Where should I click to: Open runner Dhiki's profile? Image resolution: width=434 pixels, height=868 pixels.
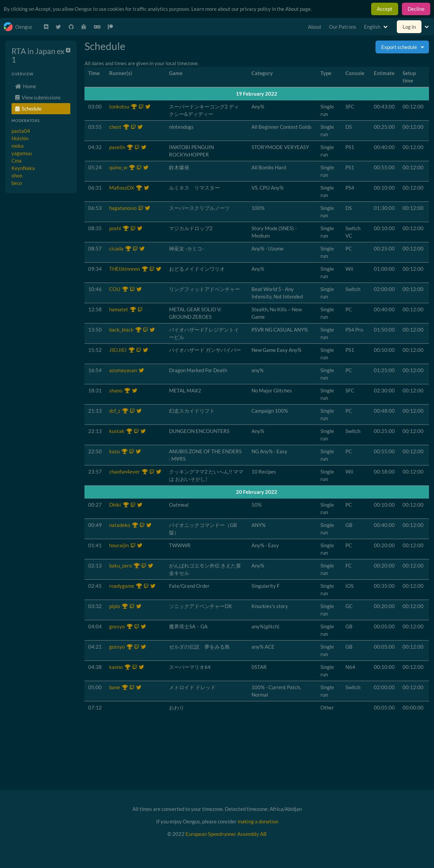[x=115, y=505]
